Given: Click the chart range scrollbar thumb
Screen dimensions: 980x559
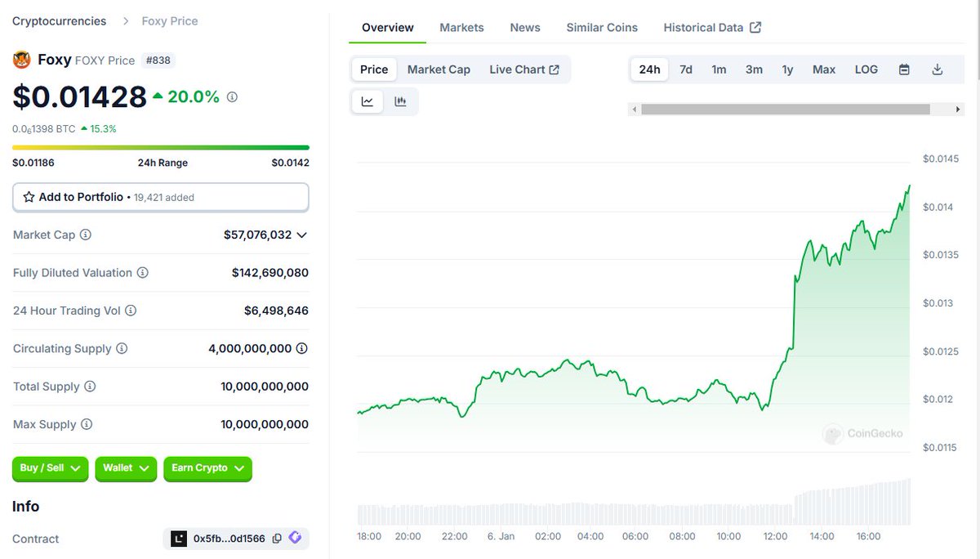Looking at the screenshot, I should pyautogui.click(x=786, y=109).
